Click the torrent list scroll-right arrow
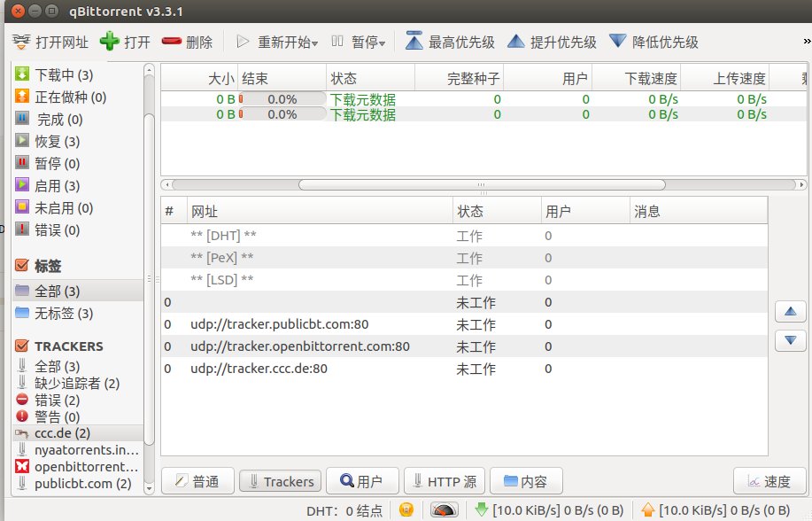The height and width of the screenshot is (521, 812). pos(801,184)
